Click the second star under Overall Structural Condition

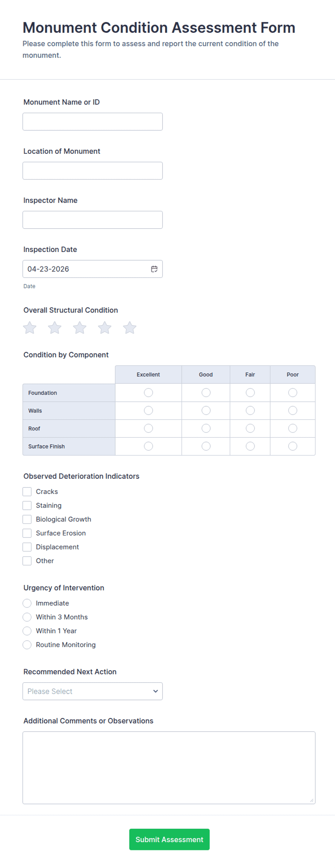[55, 328]
